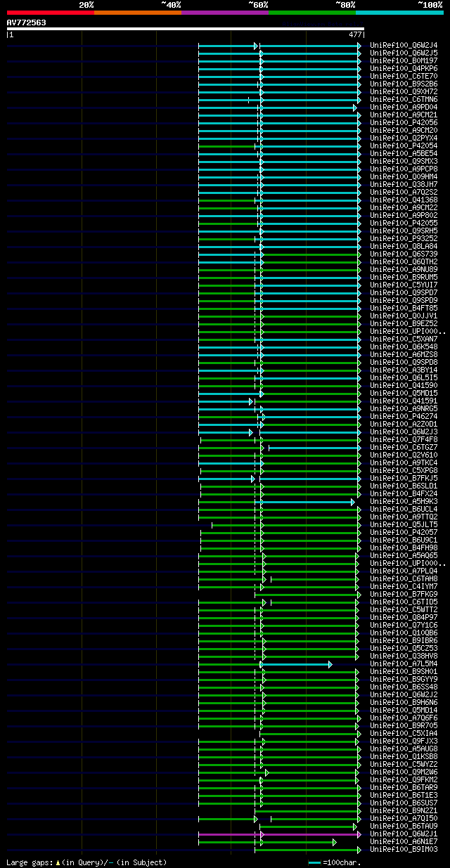Click the red 20% identity legend segment

click(50, 13)
